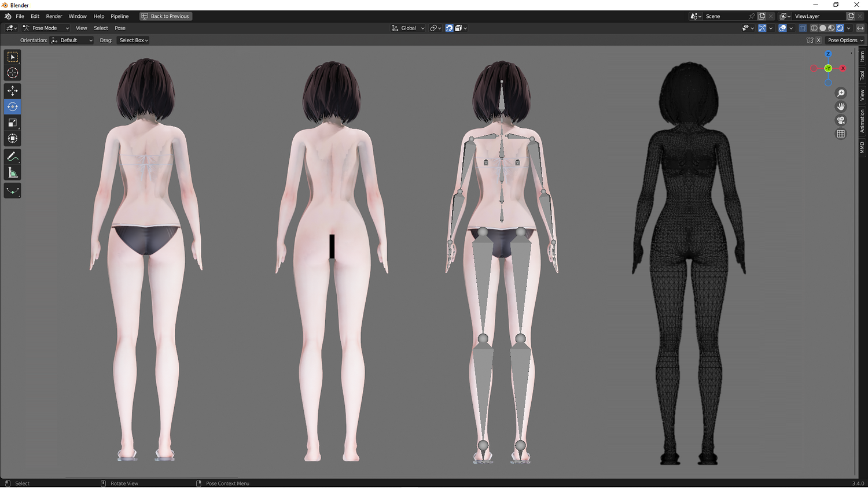Image resolution: width=868 pixels, height=488 pixels.
Task: Open the Window menu
Action: tap(78, 16)
